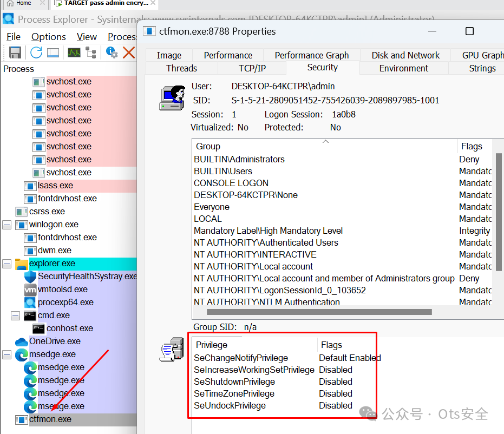Click the Process Explorer app icon

(x=8, y=19)
